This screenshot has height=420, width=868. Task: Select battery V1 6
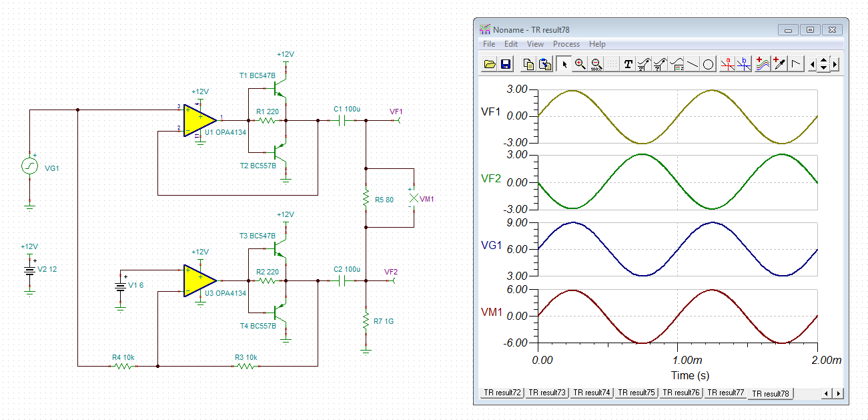pos(120,286)
